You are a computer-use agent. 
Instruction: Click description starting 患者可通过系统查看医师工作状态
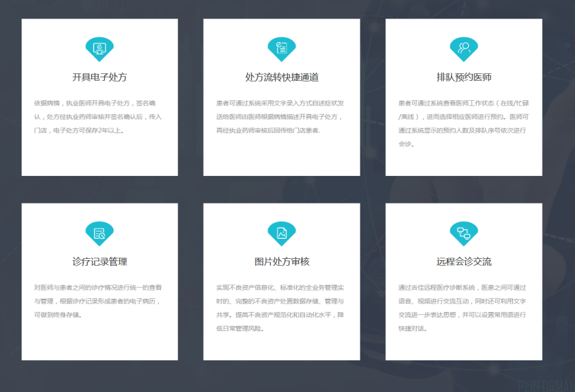click(464, 124)
